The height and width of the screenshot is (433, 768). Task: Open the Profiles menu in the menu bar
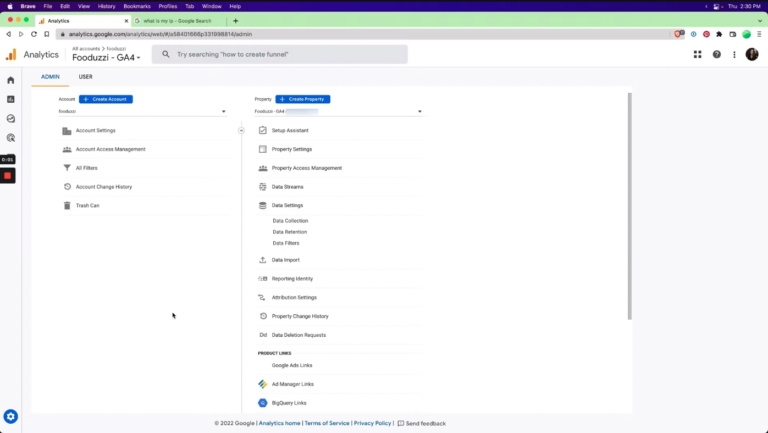pyautogui.click(x=168, y=6)
